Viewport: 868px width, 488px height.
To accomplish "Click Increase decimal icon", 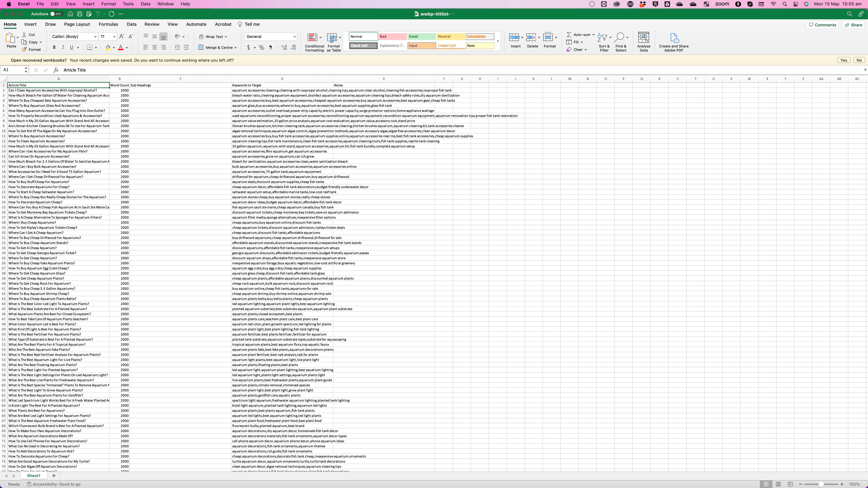I will (x=284, y=47).
